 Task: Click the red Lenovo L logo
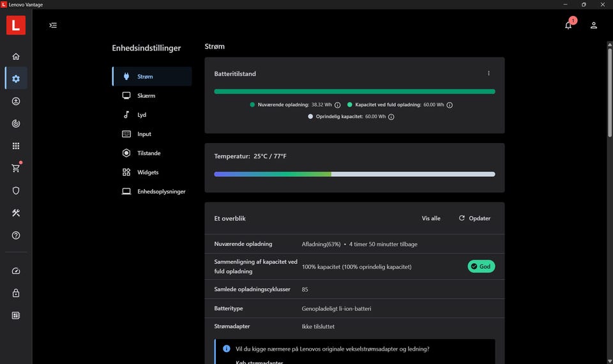[x=16, y=26]
